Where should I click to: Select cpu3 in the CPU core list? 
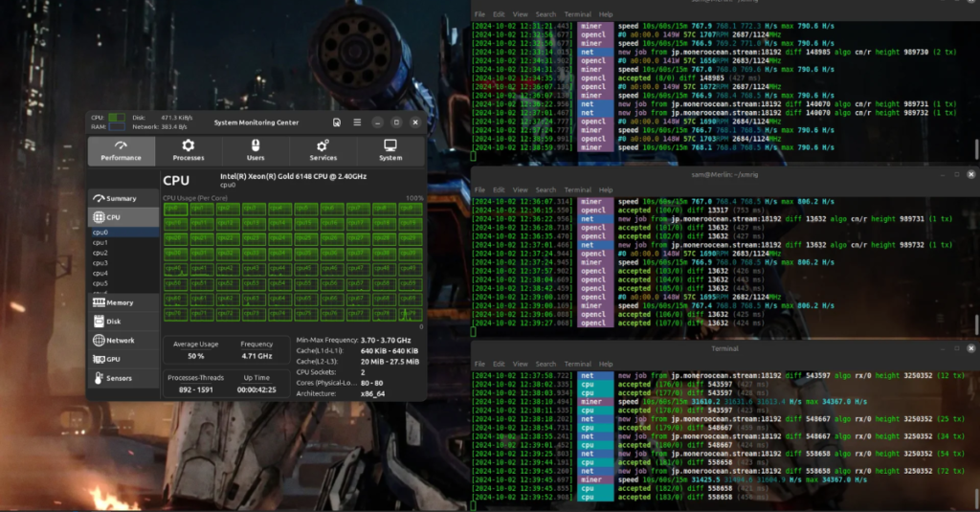[x=100, y=263]
